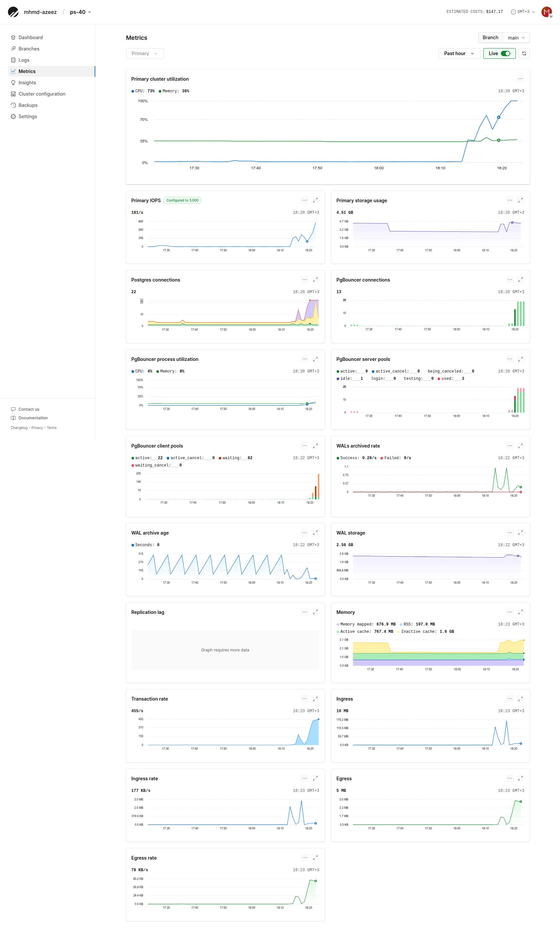Open Cluster configuration via its sidebar icon

pyautogui.click(x=14, y=94)
